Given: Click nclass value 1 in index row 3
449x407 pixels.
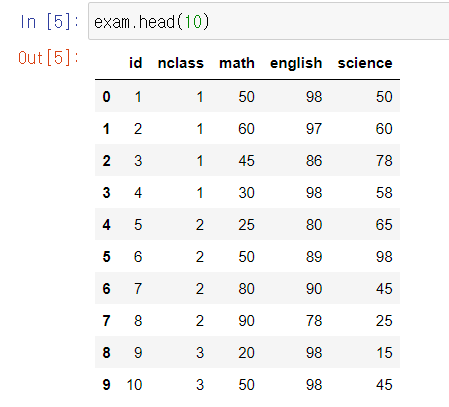Looking at the screenshot, I should (x=200, y=193).
